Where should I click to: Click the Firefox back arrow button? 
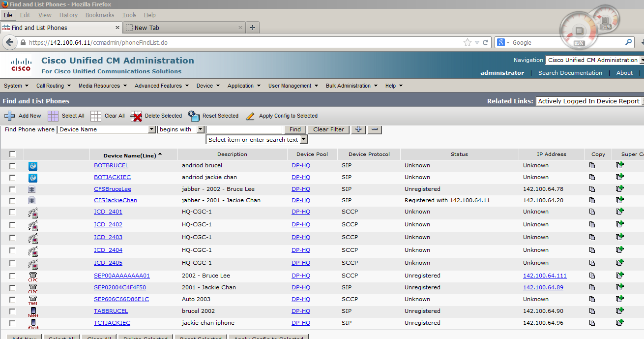click(x=9, y=43)
